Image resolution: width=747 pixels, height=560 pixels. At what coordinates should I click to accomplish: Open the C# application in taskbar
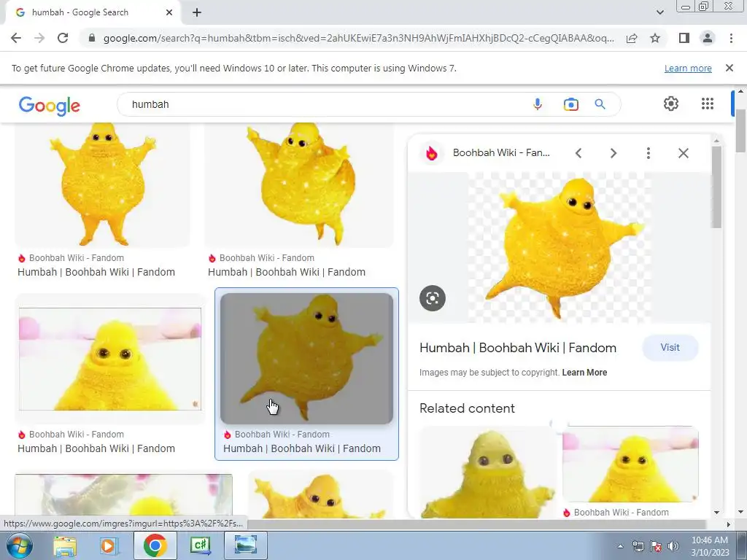pyautogui.click(x=200, y=545)
